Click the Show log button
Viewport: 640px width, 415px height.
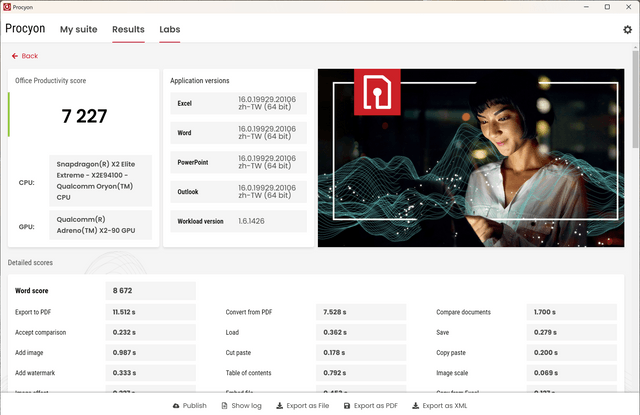(x=241, y=406)
